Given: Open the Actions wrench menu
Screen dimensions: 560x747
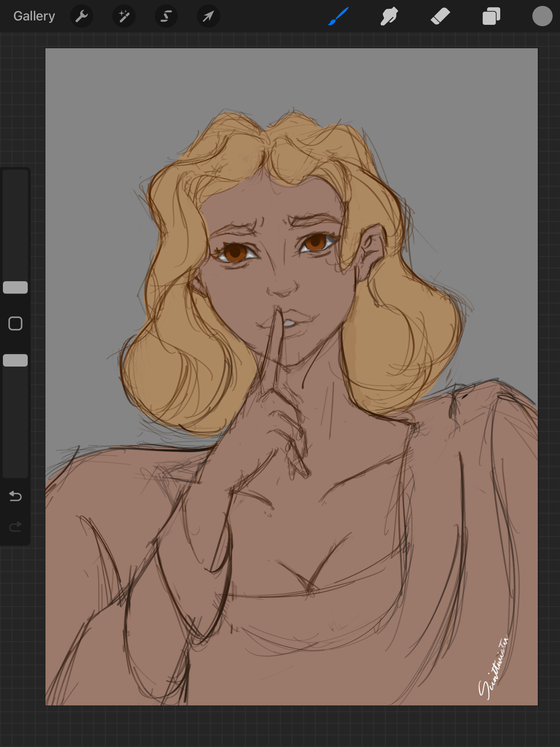Looking at the screenshot, I should coord(82,16).
